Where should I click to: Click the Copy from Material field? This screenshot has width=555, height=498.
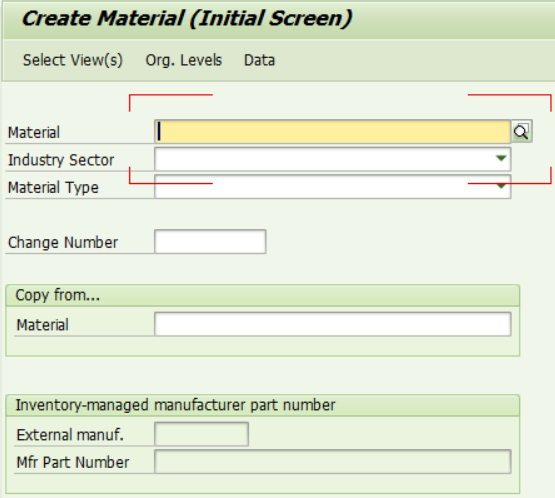(333, 324)
